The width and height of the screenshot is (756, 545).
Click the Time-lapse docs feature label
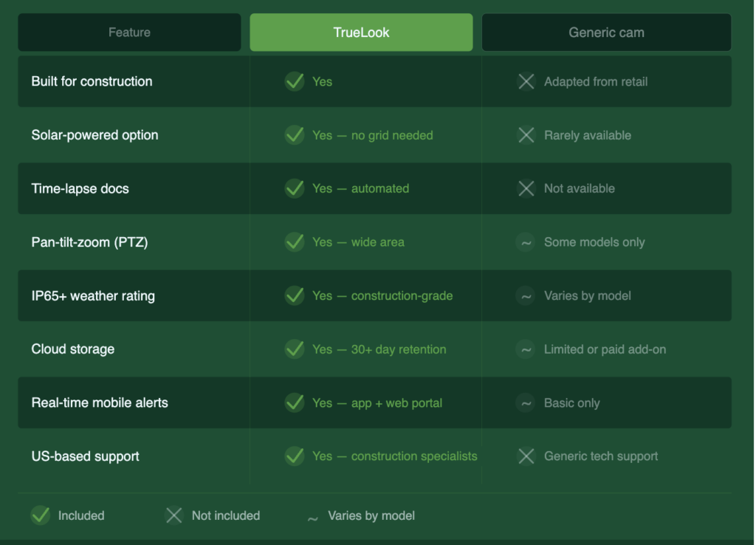[80, 188]
